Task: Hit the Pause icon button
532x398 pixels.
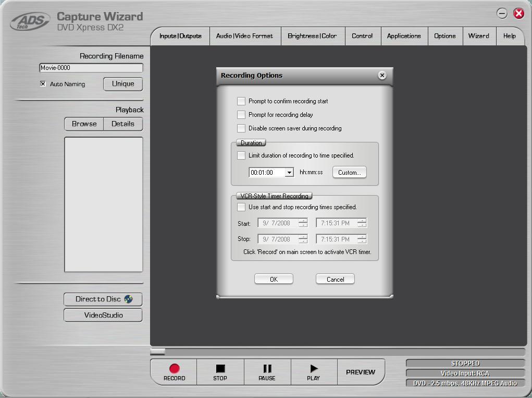Action: click(267, 369)
